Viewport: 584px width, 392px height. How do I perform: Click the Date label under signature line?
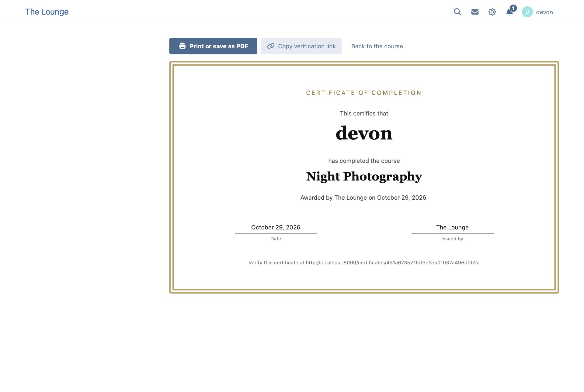[x=276, y=239]
